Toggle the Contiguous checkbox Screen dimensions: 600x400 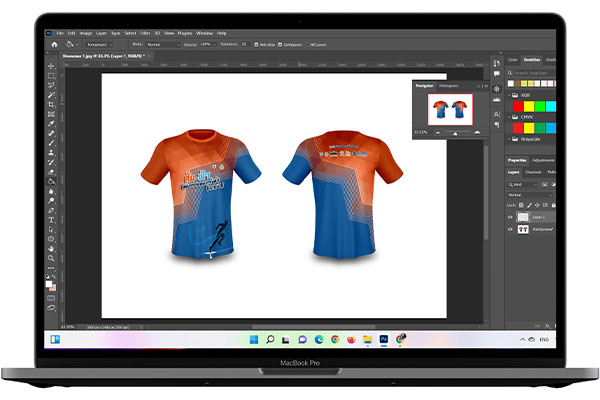point(280,45)
